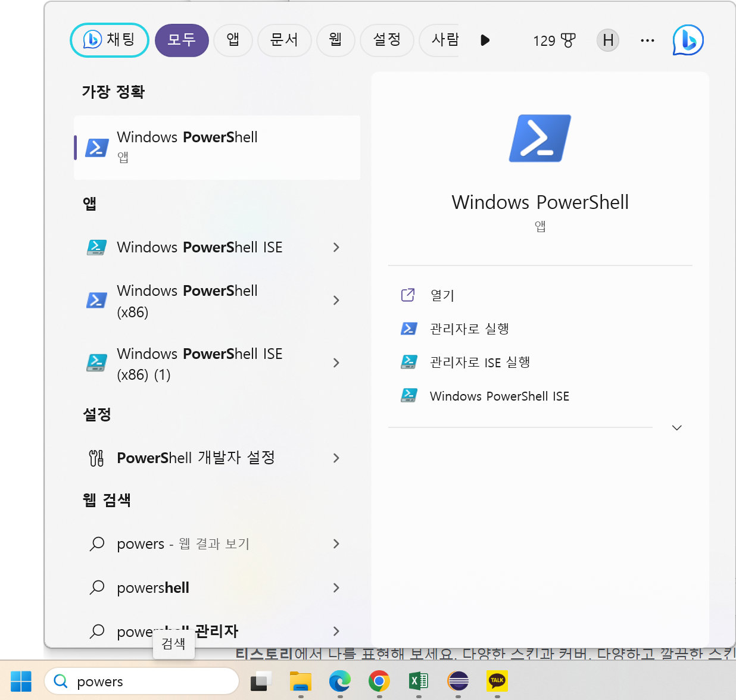Screen dimensions: 736x700
Task: Expand the powershell web suggestion chevron
Action: click(x=336, y=587)
